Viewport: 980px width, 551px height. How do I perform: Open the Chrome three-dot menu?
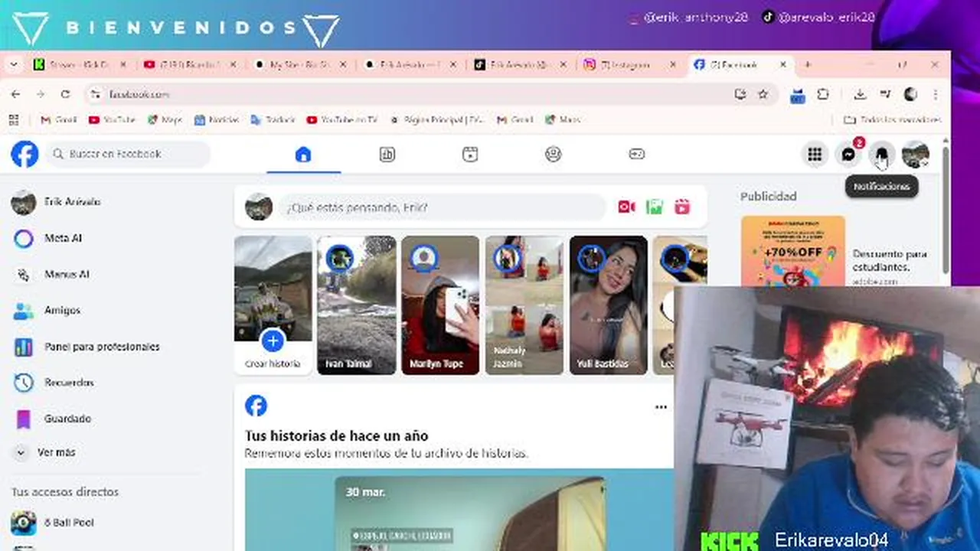tap(936, 94)
